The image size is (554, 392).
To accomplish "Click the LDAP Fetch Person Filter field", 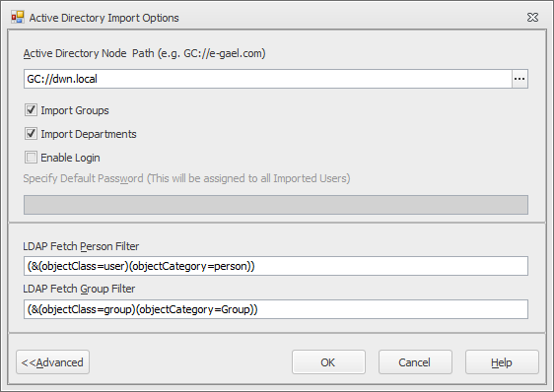I will coord(276,266).
